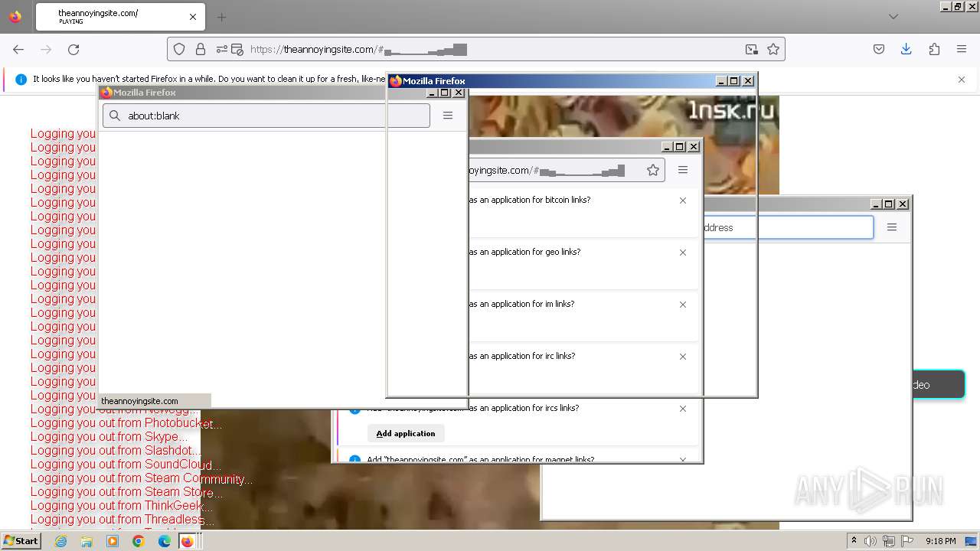Open hamburger menu of the handler prompts popup
Screen dimensions: 980x551
point(683,170)
